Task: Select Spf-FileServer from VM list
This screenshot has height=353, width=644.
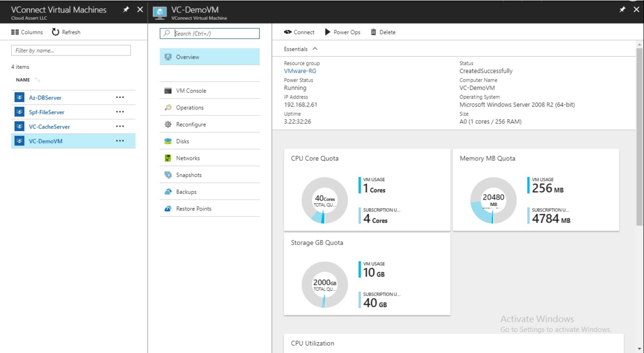Action: point(47,112)
